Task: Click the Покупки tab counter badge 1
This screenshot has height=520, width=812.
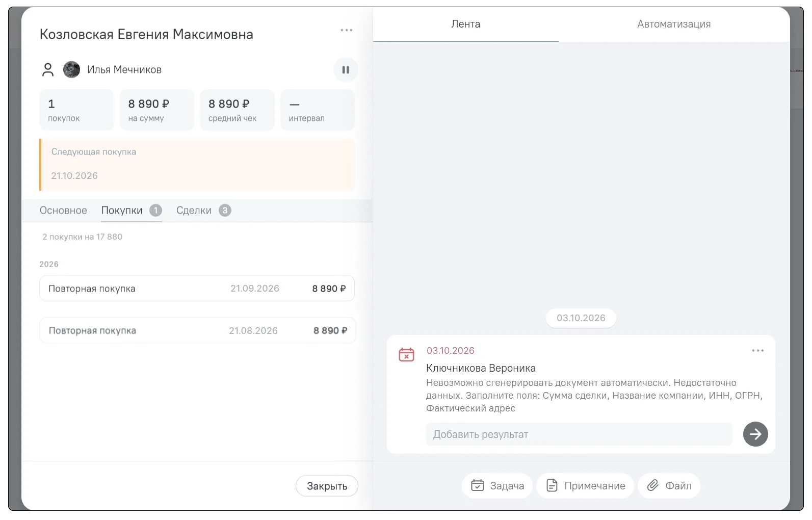Action: (x=155, y=211)
